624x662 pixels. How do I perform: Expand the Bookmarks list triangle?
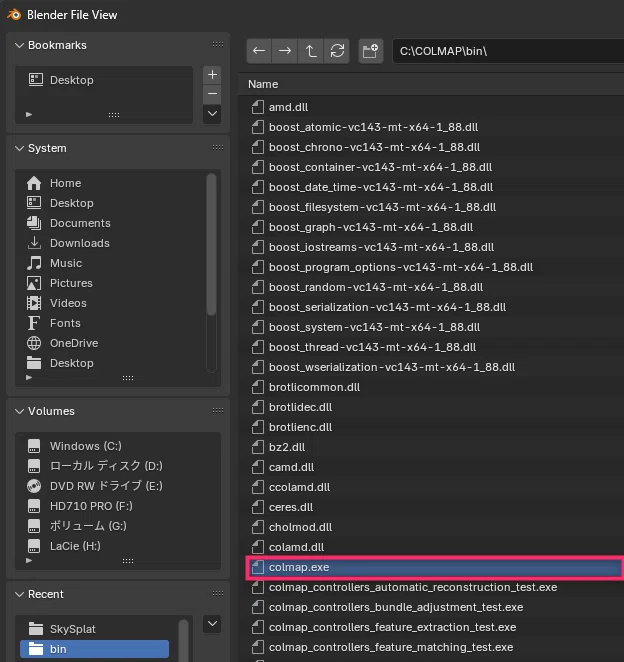coord(29,114)
